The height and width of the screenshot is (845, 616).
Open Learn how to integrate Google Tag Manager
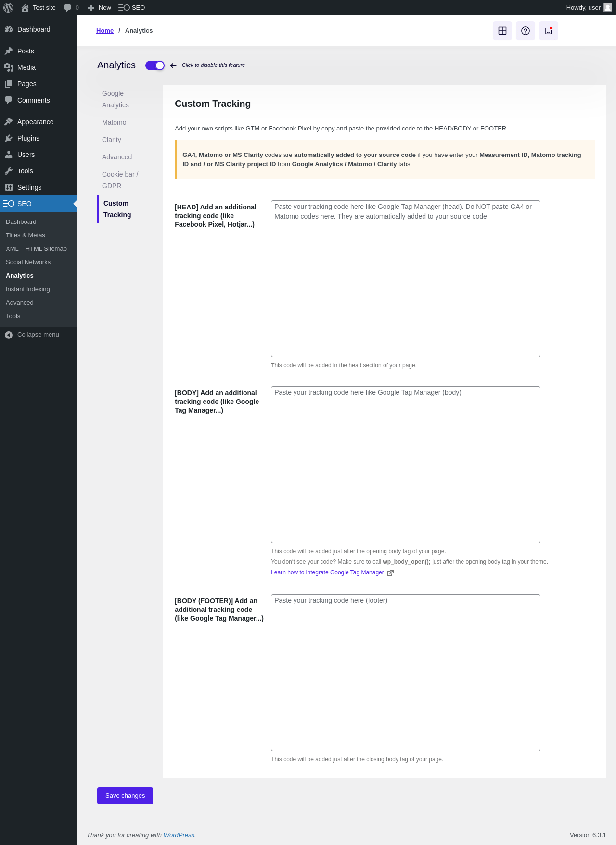[x=328, y=572]
